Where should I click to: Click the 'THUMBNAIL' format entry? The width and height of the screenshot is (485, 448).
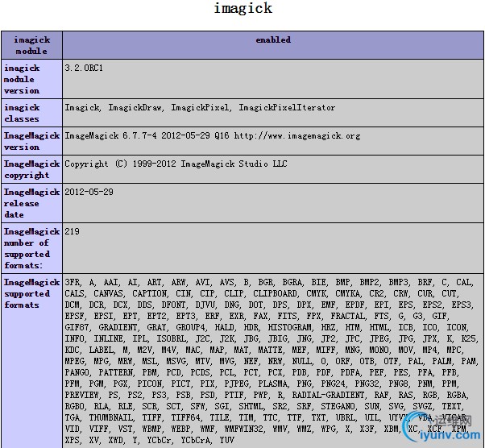[110, 417]
